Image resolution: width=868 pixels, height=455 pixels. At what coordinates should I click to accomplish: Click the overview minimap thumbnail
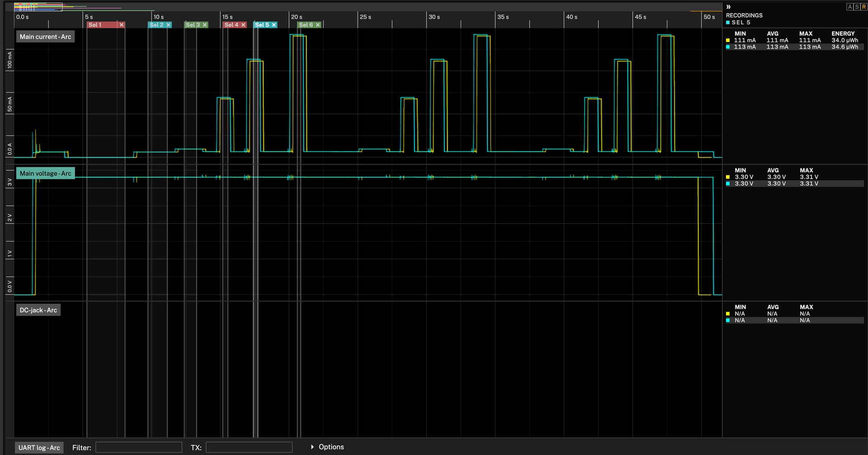point(38,7)
